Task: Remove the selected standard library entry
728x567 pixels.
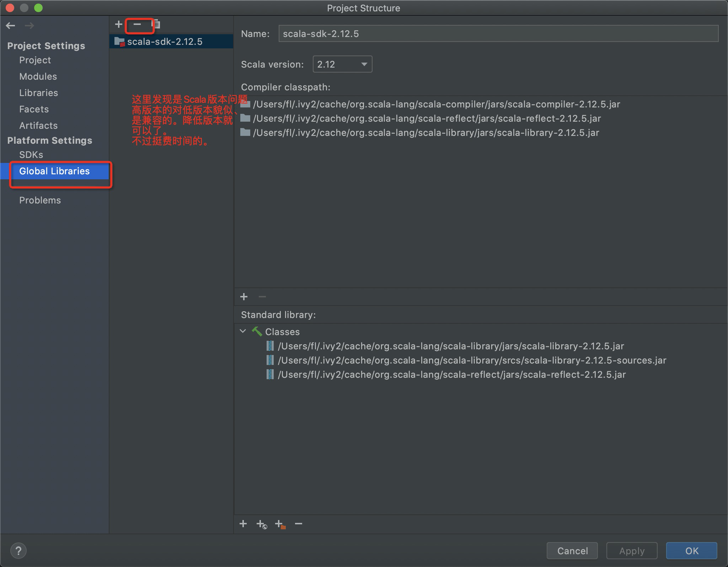Action: point(299,524)
